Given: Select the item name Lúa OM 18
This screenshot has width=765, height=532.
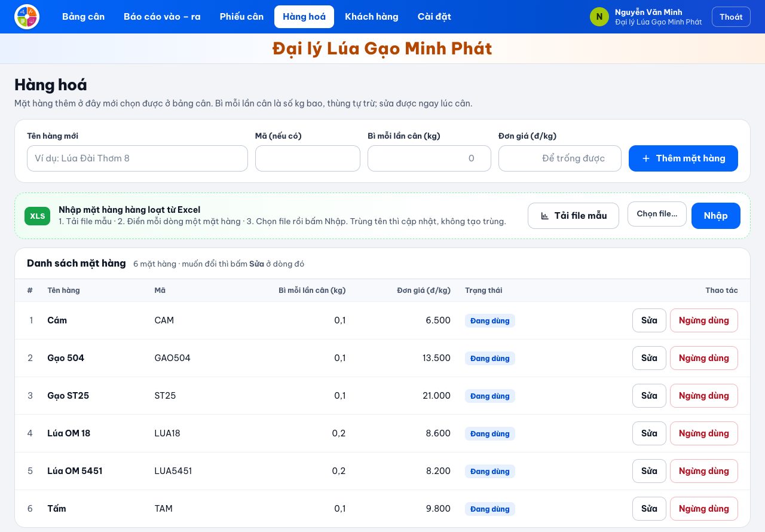Looking at the screenshot, I should pos(69,433).
